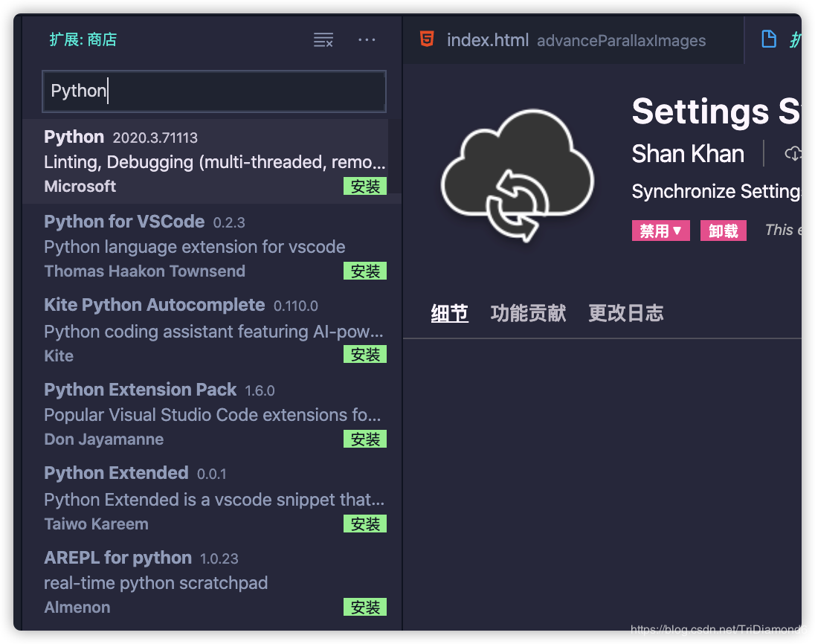Image resolution: width=815 pixels, height=644 pixels.
Task: Click the cloud download count icon
Action: tap(793, 153)
